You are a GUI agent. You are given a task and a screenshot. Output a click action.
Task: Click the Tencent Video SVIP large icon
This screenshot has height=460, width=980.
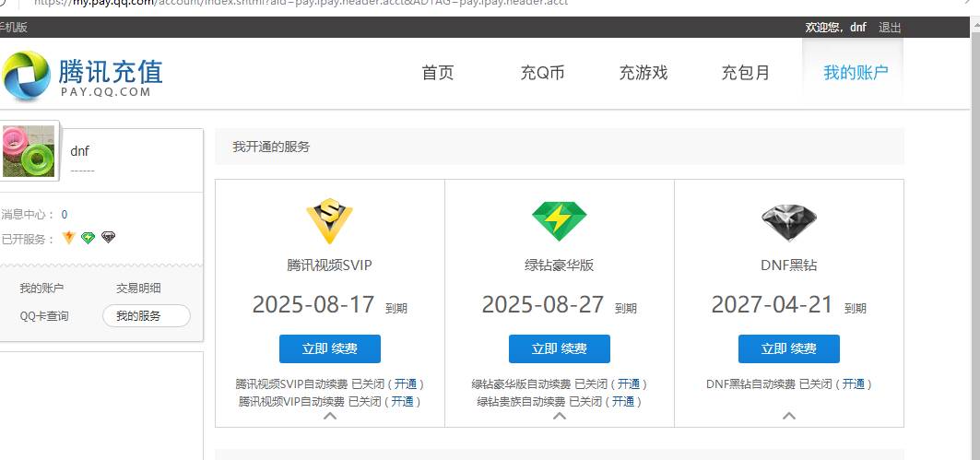coord(329,220)
